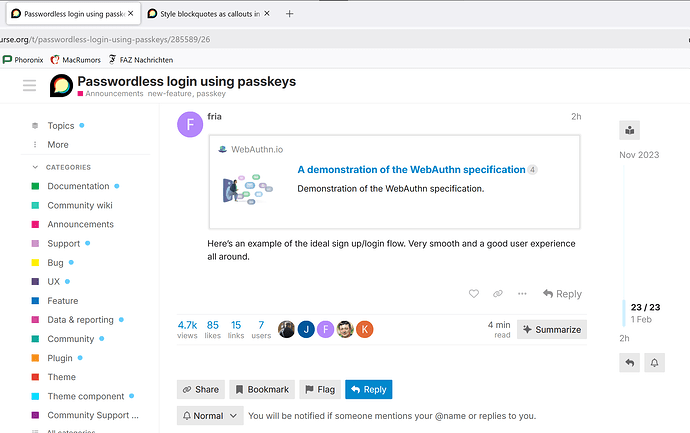Viewport: 690px width, 433px height.
Task: Open first participant photo avatar
Action: tap(286, 329)
